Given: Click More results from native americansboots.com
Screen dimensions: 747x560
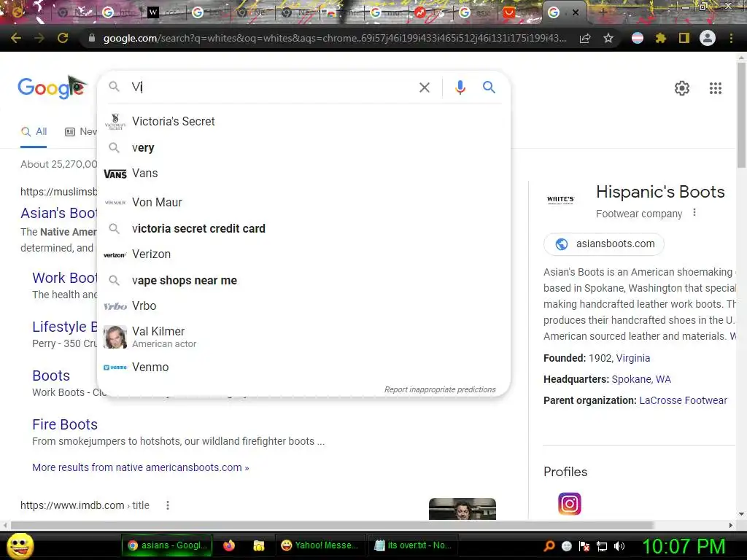Looking at the screenshot, I should (x=141, y=467).
